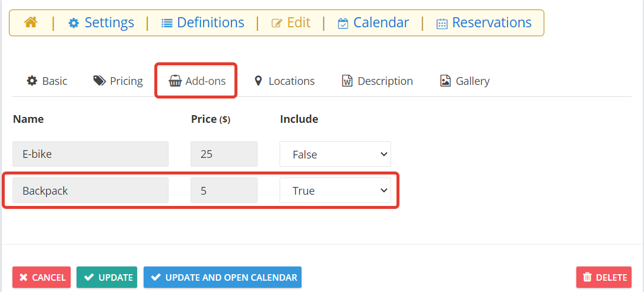The height and width of the screenshot is (292, 644).
Task: Click the Pricing tag icon
Action: pos(99,81)
